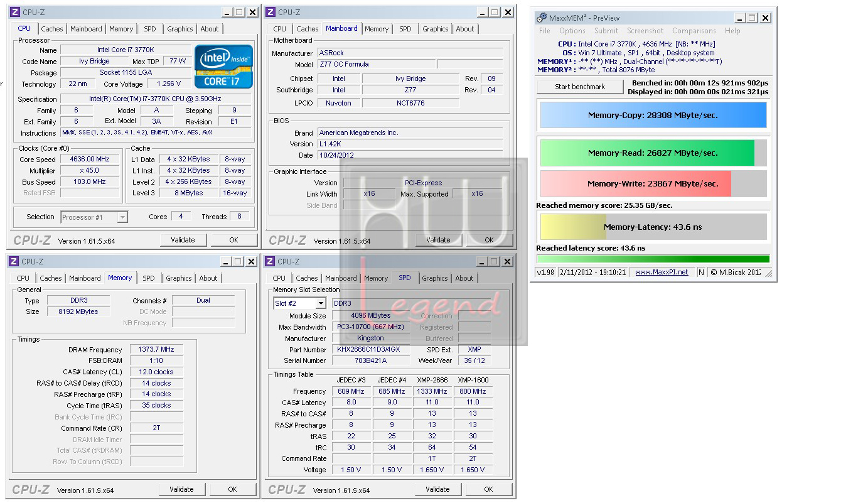Select the CPU tab in the SPD window

[x=279, y=278]
